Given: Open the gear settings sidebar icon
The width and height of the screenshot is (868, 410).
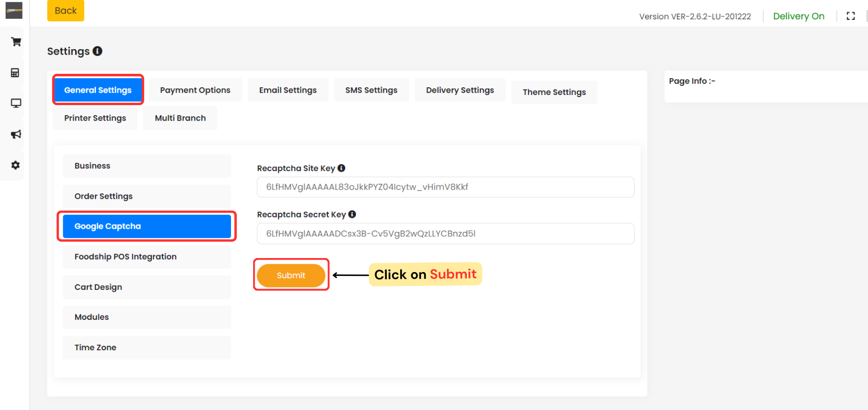Looking at the screenshot, I should 15,165.
